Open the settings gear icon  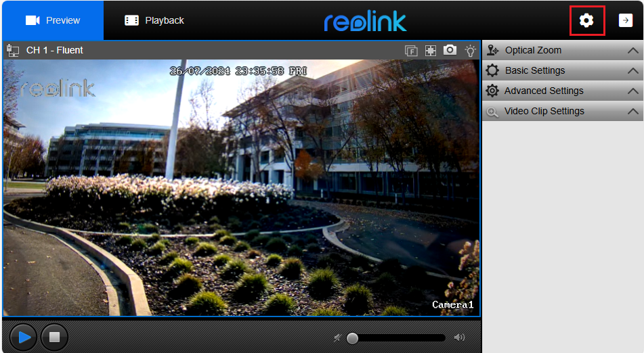(x=586, y=21)
